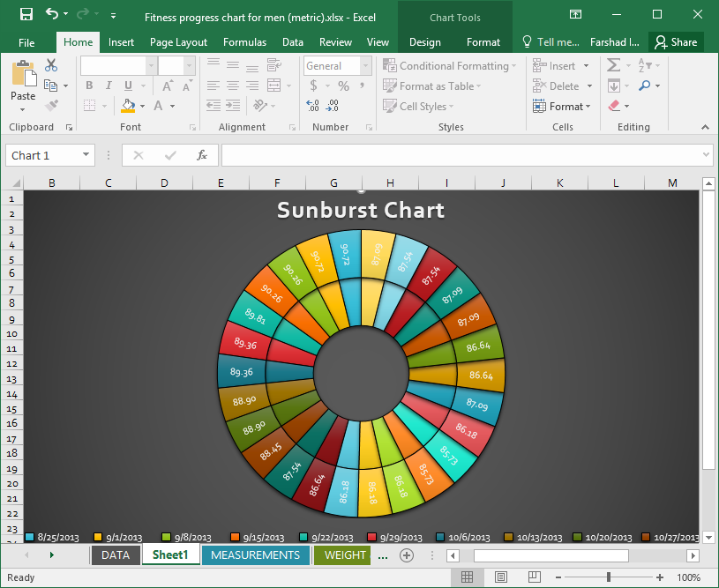Click the Paste clipboard icon
The image size is (719, 588).
23,81
